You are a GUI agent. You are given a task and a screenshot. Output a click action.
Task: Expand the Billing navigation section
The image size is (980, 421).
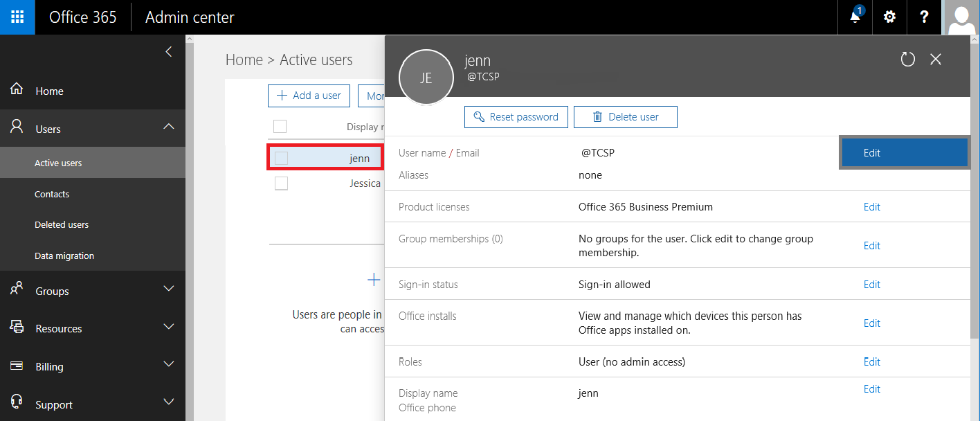tap(168, 364)
